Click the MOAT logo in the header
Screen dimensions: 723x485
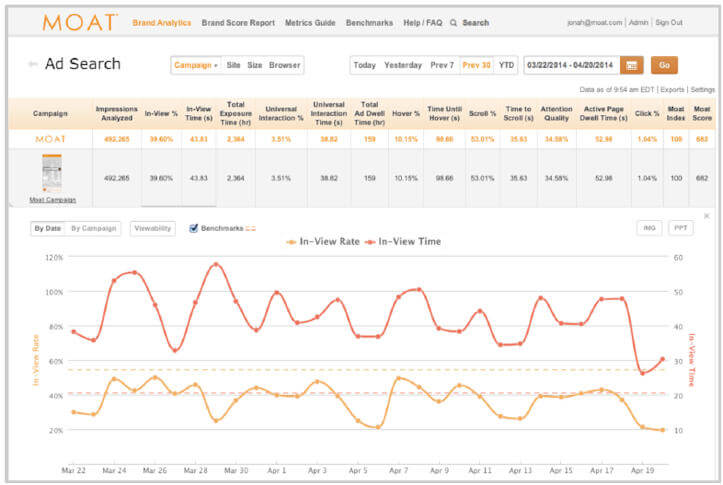[x=80, y=22]
